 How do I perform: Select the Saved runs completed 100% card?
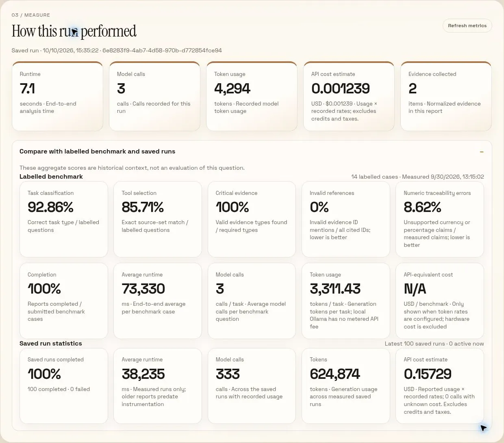pos(64,386)
